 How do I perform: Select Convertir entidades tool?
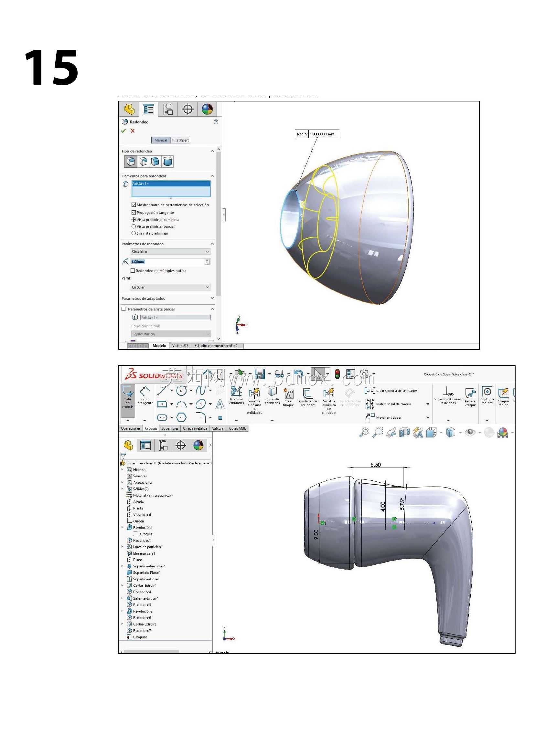click(272, 395)
